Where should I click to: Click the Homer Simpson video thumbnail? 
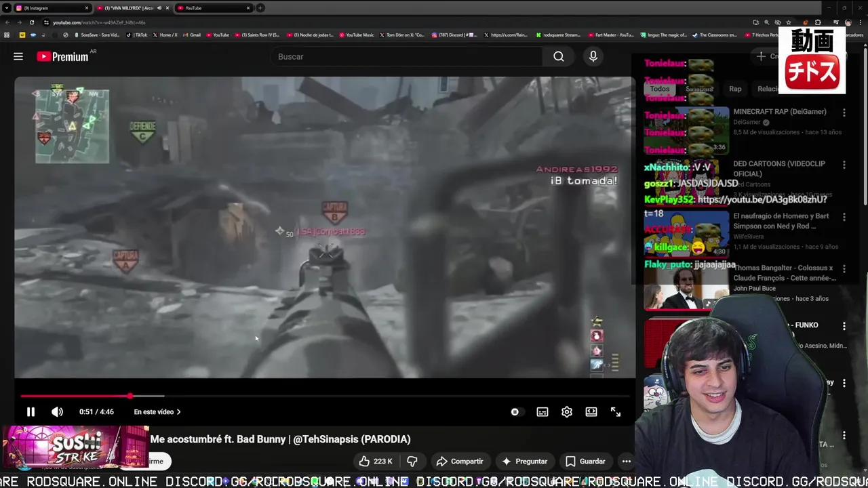point(686,235)
